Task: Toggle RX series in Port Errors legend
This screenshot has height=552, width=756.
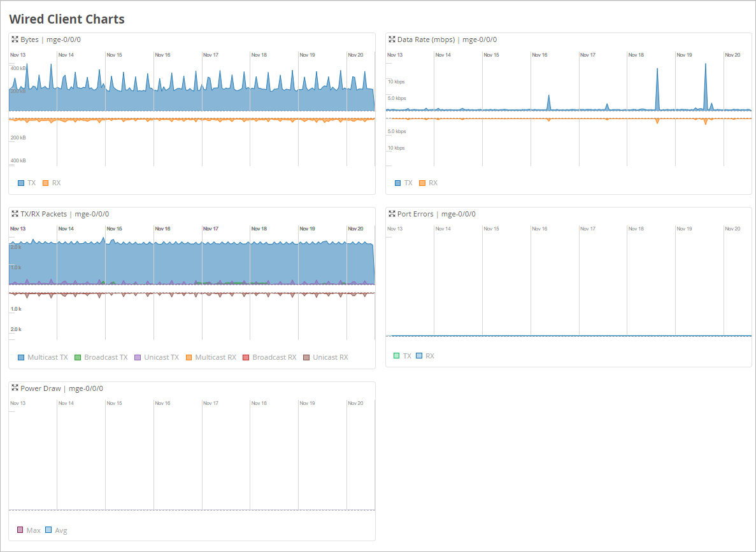Action: coord(425,356)
